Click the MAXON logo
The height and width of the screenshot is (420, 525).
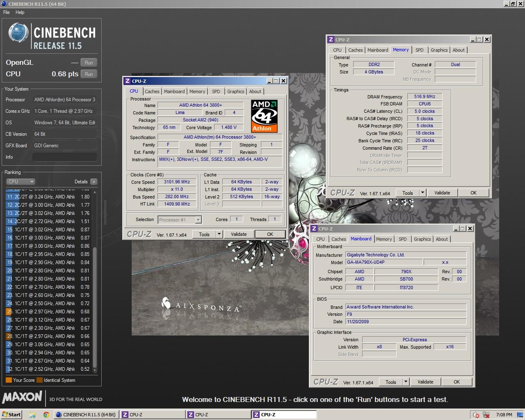coord(22,397)
